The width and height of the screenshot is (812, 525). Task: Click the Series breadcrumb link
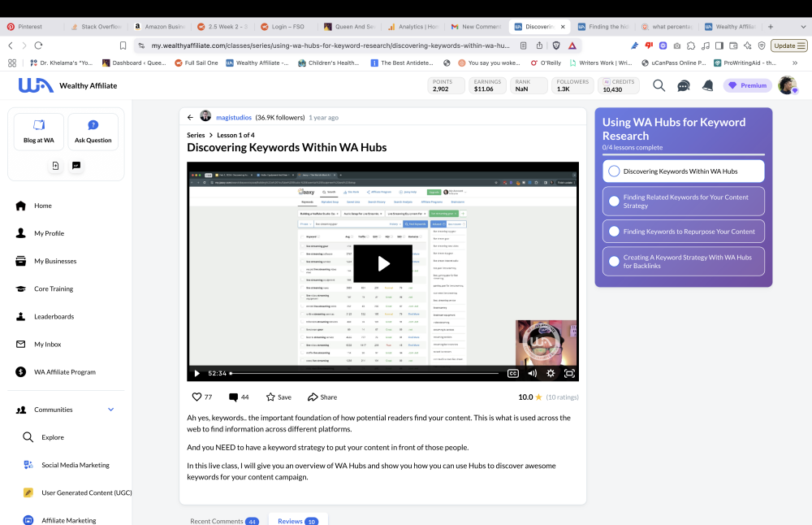[196, 135]
